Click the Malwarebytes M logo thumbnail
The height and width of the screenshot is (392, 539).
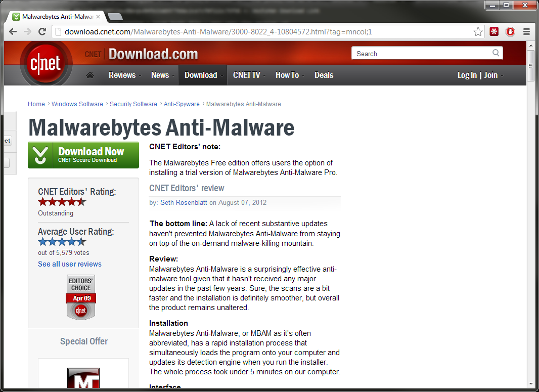(x=83, y=377)
